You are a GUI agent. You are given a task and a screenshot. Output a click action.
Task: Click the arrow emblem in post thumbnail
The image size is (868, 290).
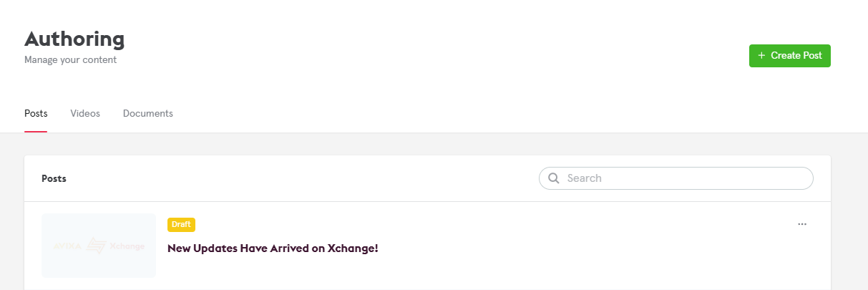[96, 246]
